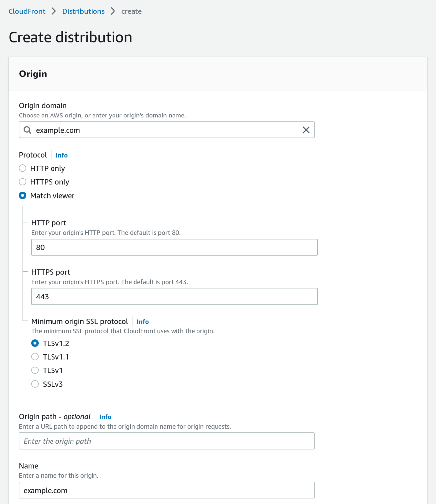Select TLSv1.1 as minimum SSL protocol
The image size is (436, 504).
(35, 357)
